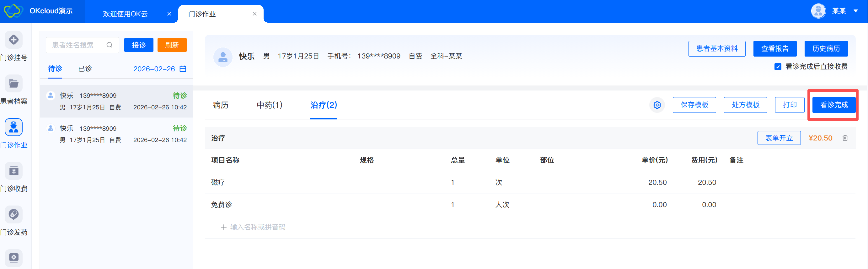Open 历史病历 button
This screenshot has width=868, height=269.
826,49
